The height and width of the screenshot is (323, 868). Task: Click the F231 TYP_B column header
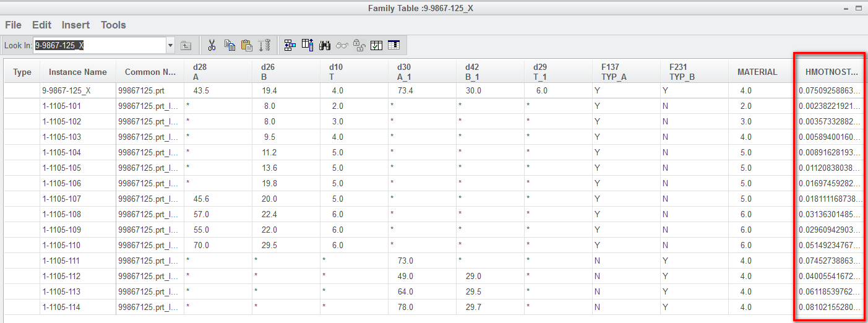[x=694, y=72]
